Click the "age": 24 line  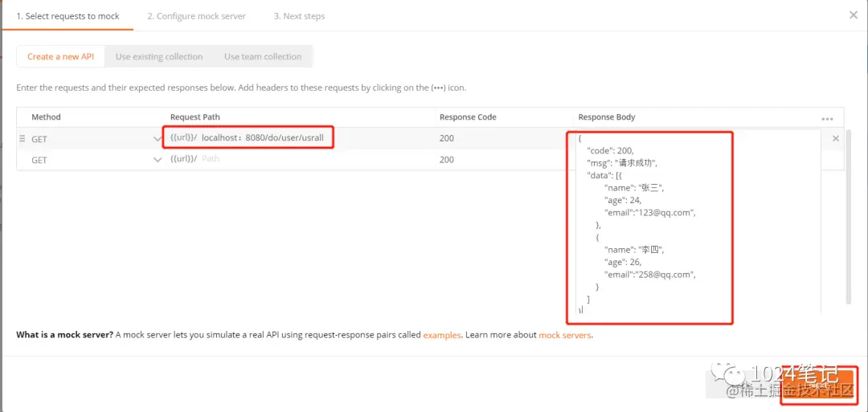coord(623,200)
